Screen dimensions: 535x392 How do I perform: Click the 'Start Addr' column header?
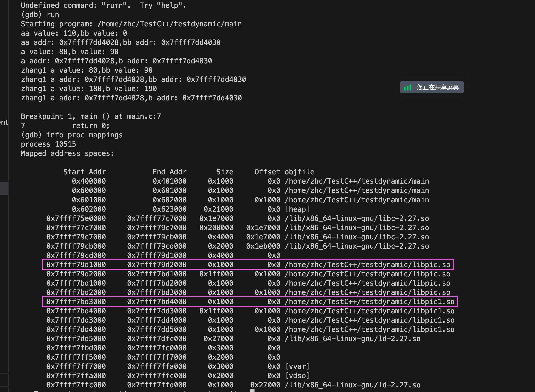[x=85, y=172]
